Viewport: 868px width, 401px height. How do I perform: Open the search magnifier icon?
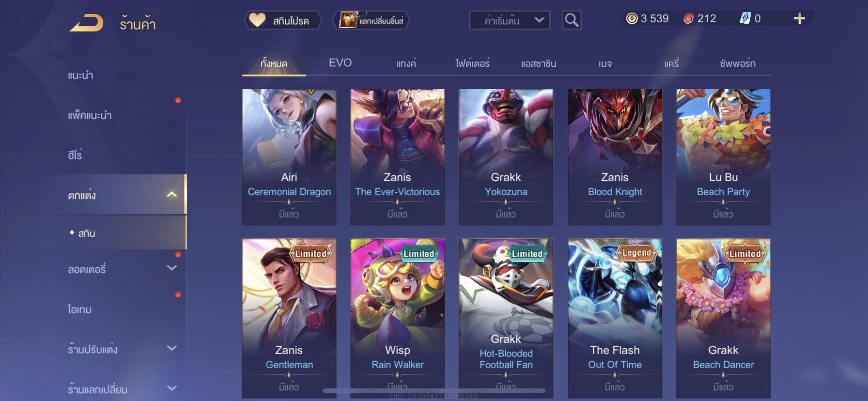[572, 20]
